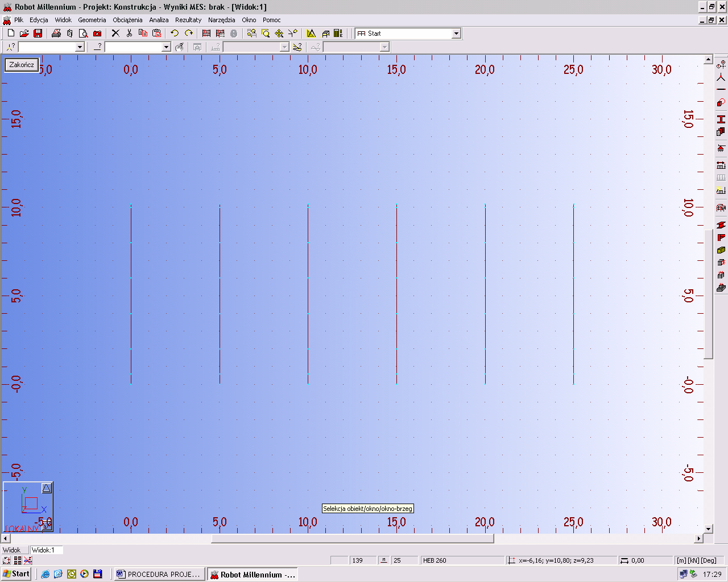Open the bar selection query icon
This screenshot has height=582, width=728.
point(98,47)
